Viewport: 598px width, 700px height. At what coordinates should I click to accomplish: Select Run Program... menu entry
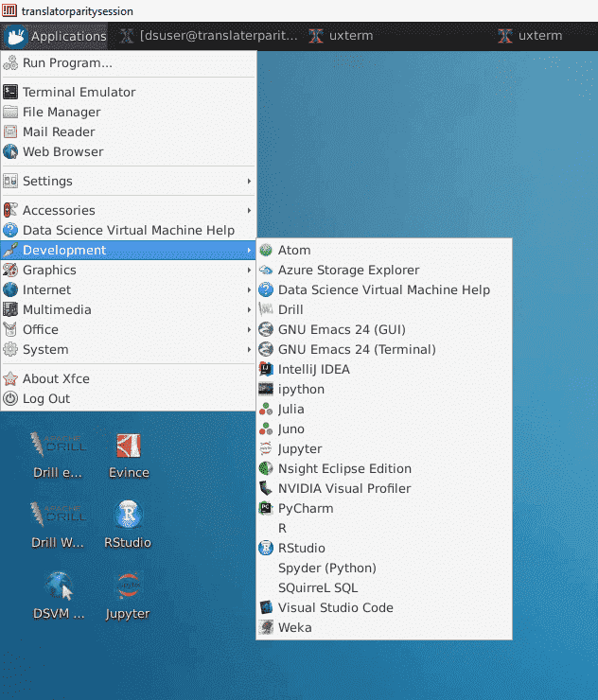click(128, 63)
